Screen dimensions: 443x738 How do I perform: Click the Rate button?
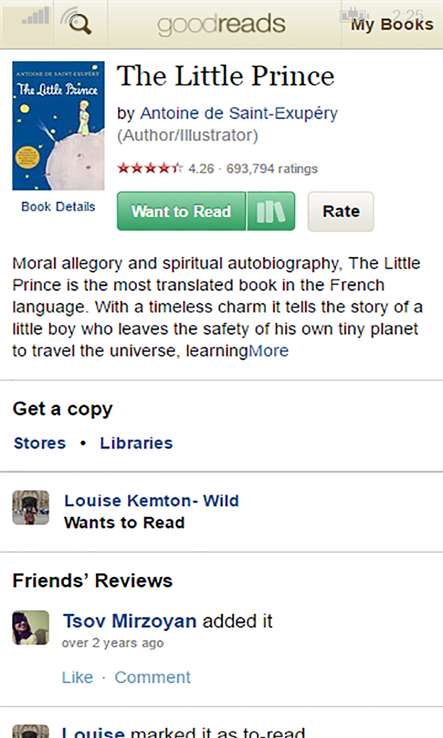[341, 211]
